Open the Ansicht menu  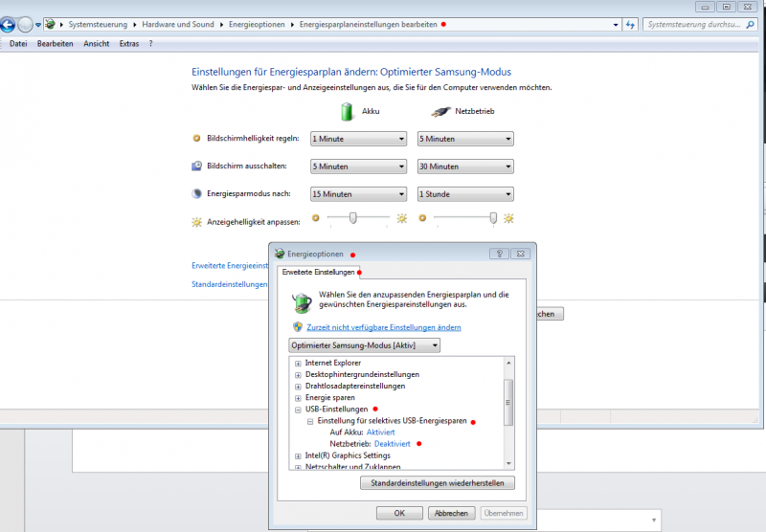97,43
